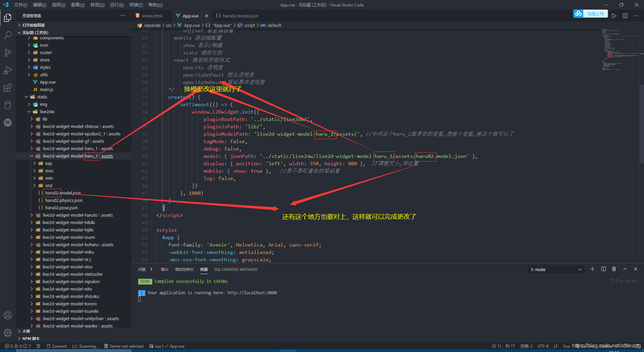644x352 pixels.
Task: Open App.vue in the file tree
Action: pyautogui.click(x=48, y=82)
